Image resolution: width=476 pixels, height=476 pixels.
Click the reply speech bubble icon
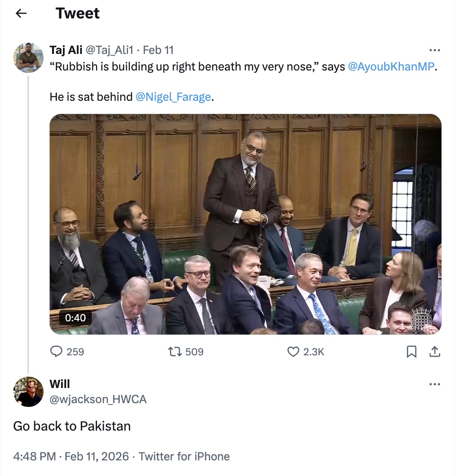(56, 352)
